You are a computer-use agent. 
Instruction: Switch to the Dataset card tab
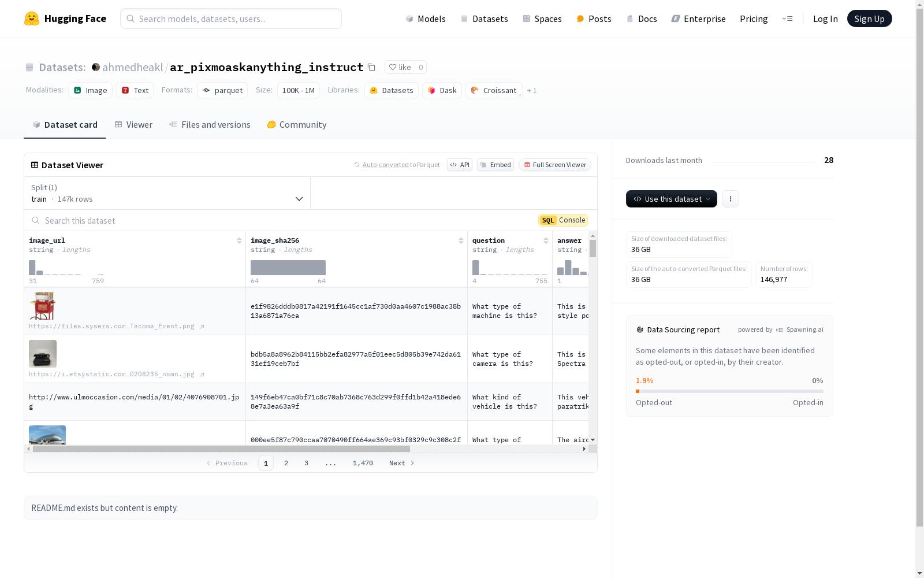point(65,125)
